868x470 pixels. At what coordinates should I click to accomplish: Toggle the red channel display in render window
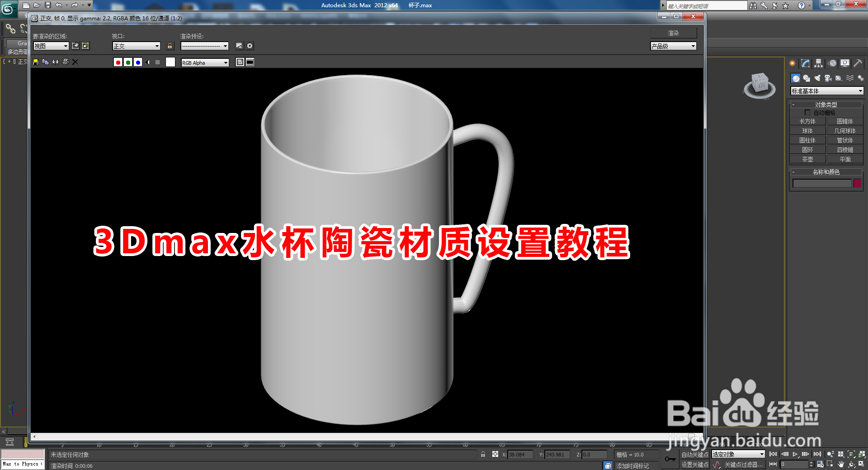(118, 62)
